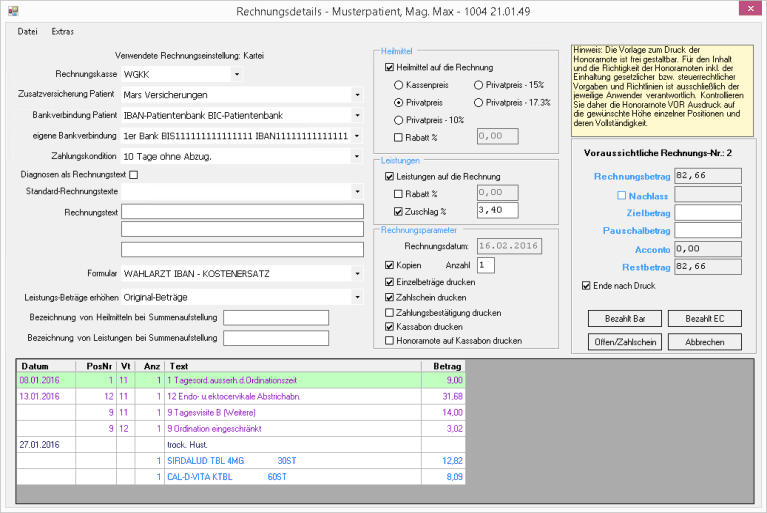Image resolution: width=767 pixels, height=513 pixels.
Task: Select row 12 Endo- u.ektocervikale Abstrichabn.
Action: pyautogui.click(x=241, y=397)
